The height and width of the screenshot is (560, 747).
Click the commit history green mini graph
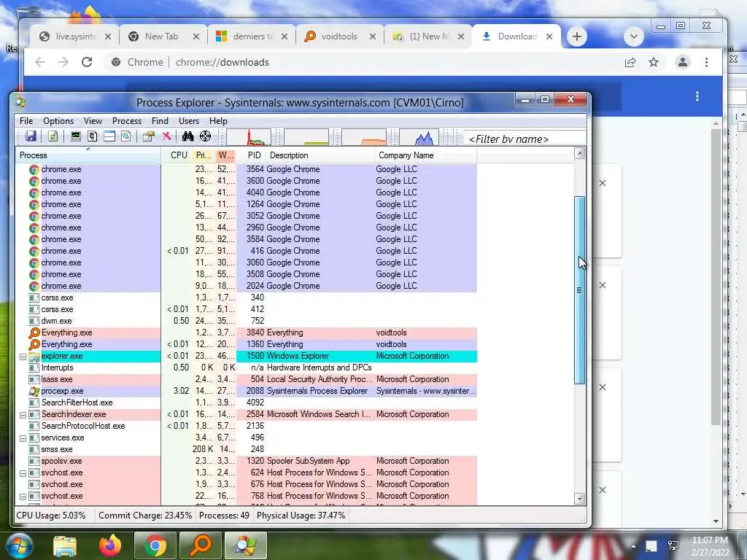(x=306, y=137)
